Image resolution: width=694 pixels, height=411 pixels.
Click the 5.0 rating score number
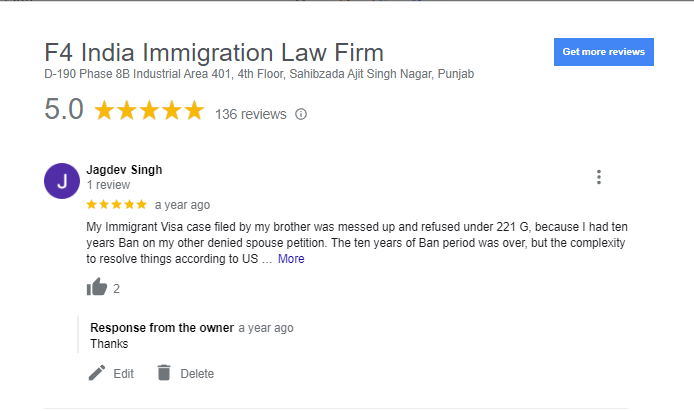click(x=64, y=109)
